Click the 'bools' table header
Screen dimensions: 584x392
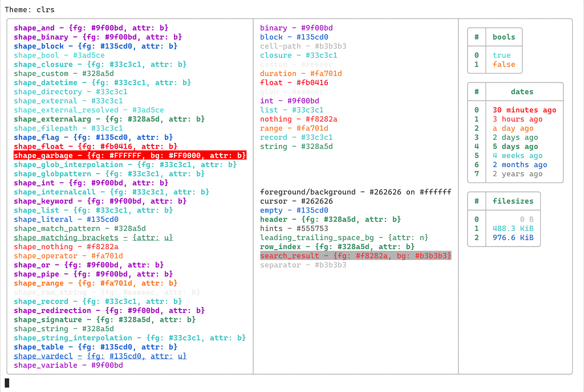[x=504, y=37]
